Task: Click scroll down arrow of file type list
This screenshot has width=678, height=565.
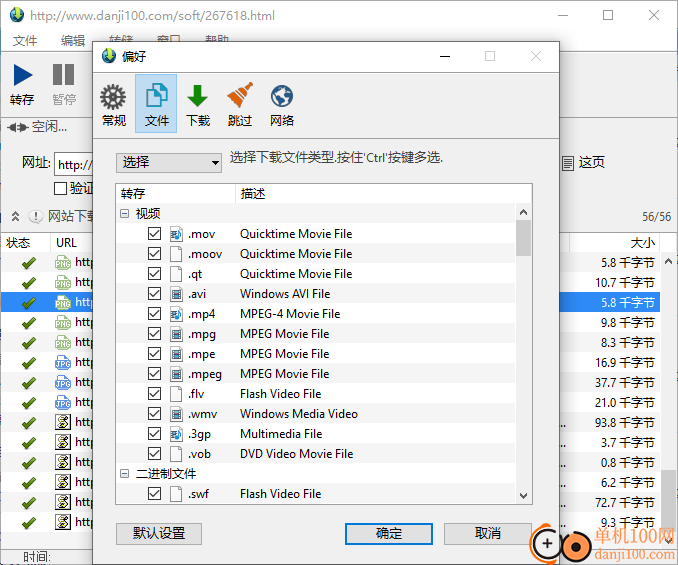Action: [523, 495]
